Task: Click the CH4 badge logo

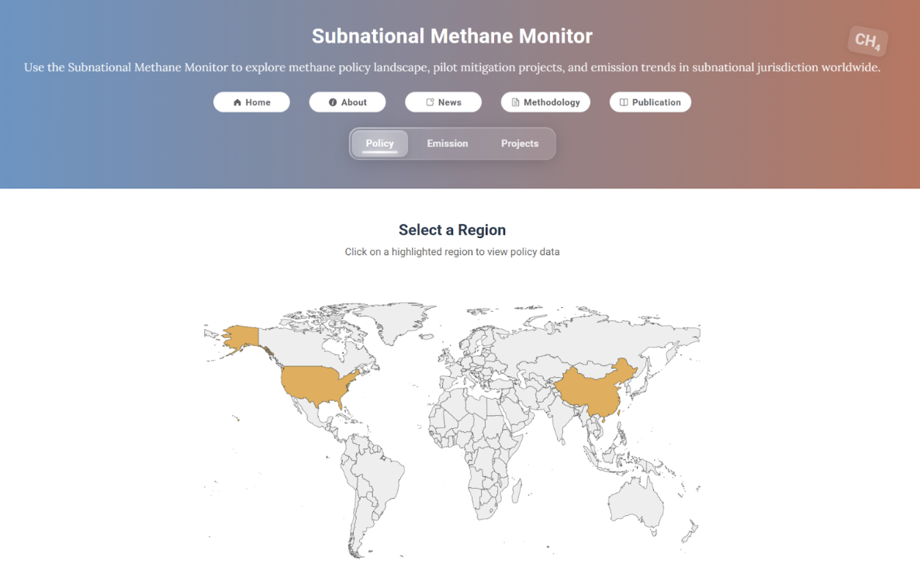Action: 867,41
